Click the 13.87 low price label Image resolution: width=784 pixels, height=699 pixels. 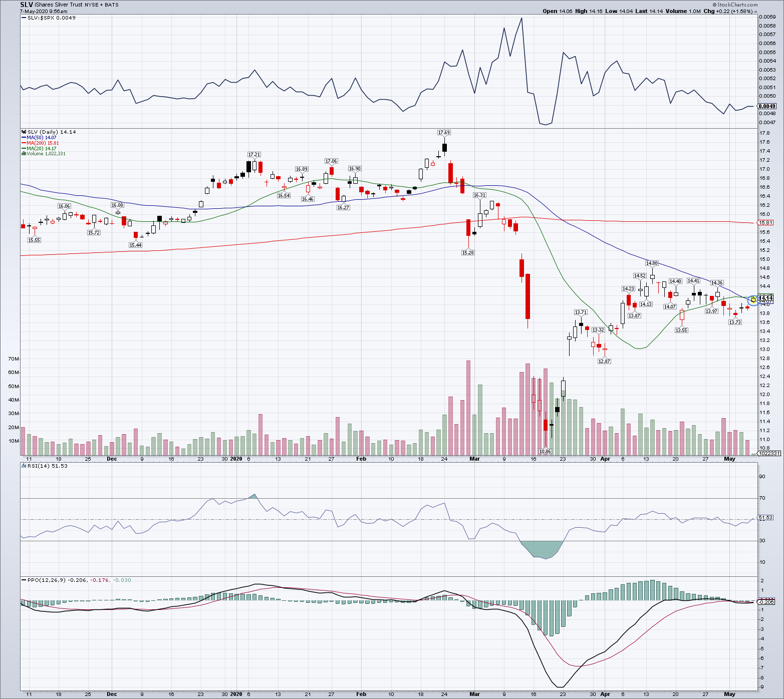click(x=634, y=315)
